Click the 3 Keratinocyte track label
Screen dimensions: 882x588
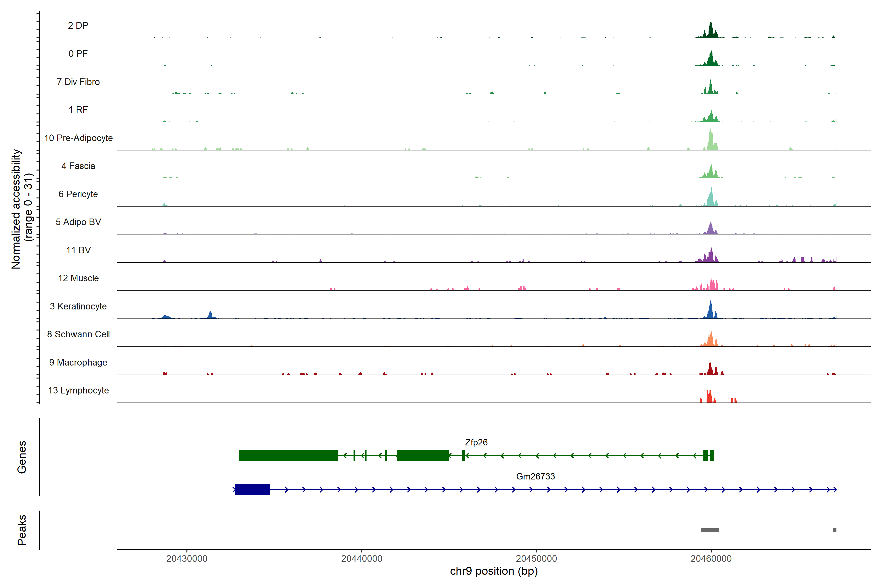(x=78, y=306)
